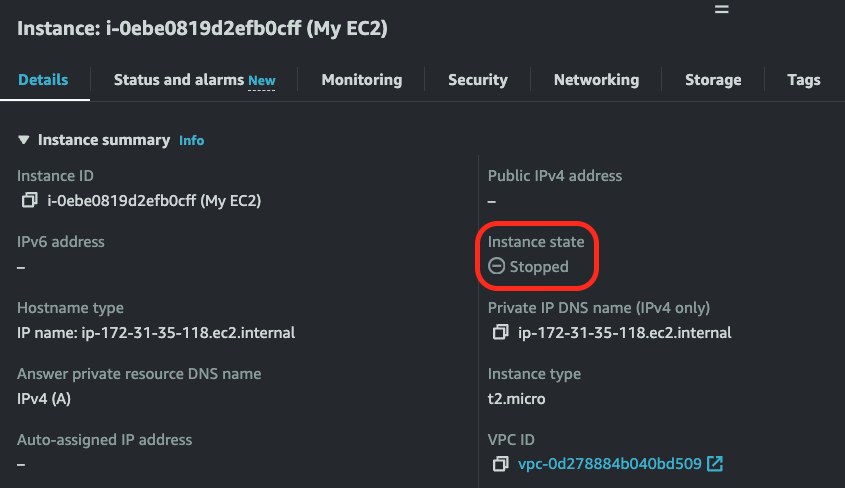
Task: Click the instance title heading
Action: click(x=202, y=28)
